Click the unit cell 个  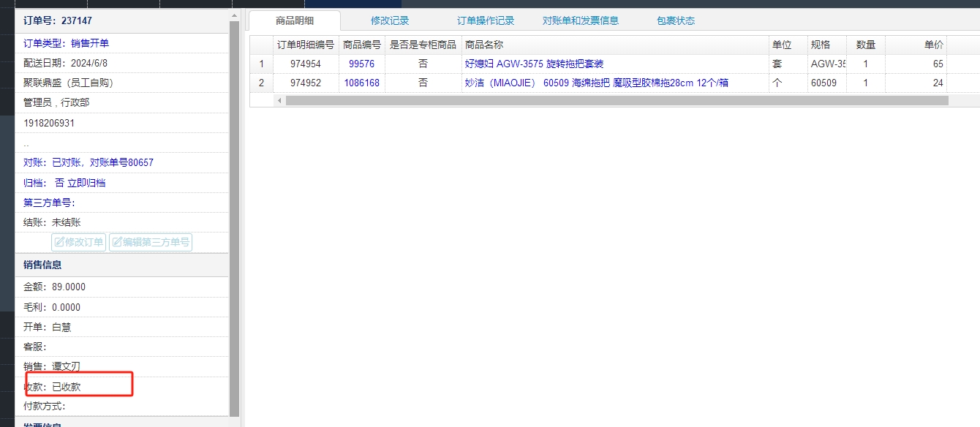coord(788,83)
